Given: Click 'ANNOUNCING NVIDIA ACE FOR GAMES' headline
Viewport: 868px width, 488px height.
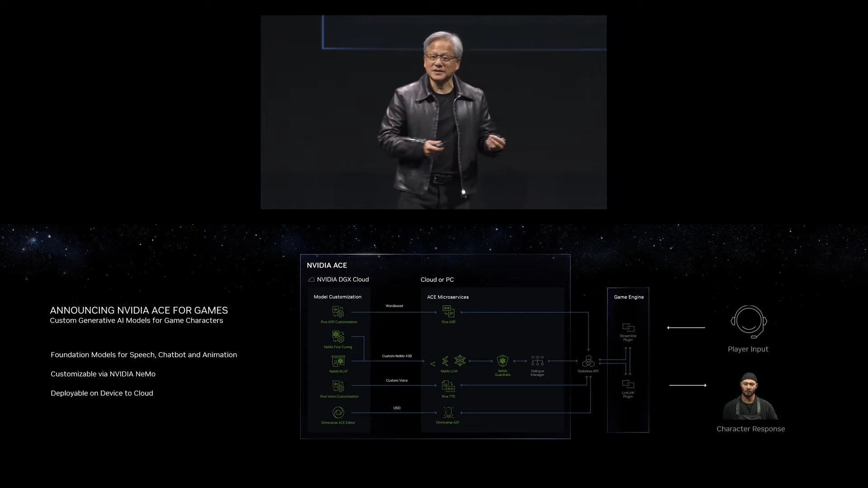Looking at the screenshot, I should point(139,310).
